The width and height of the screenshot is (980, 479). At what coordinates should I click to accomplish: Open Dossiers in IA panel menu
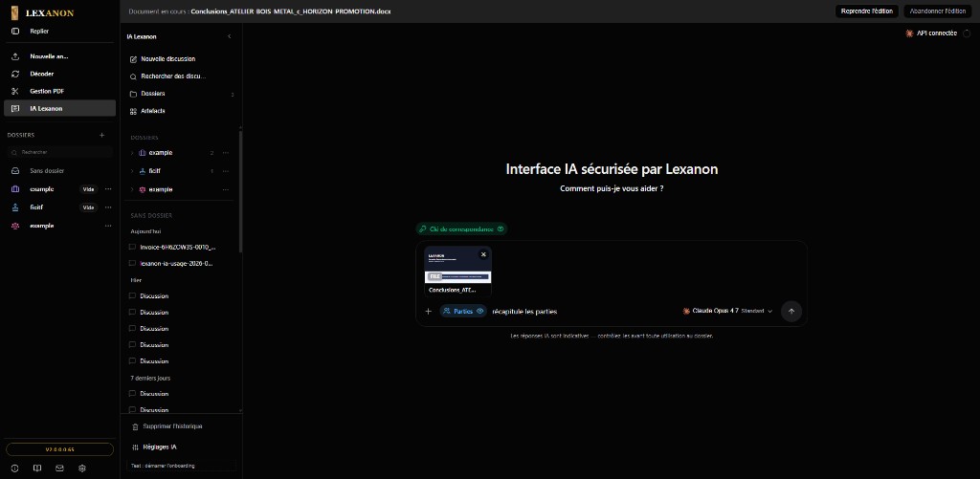tap(180, 94)
